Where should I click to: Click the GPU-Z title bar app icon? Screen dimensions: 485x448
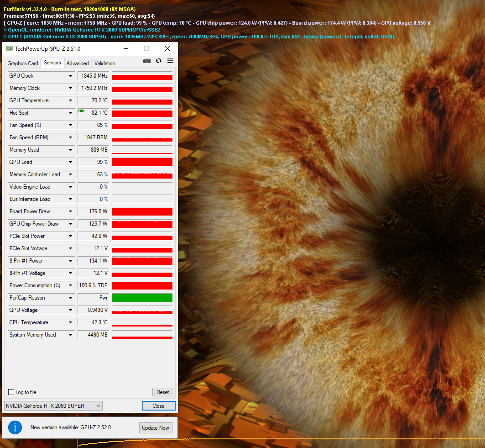click(10, 48)
